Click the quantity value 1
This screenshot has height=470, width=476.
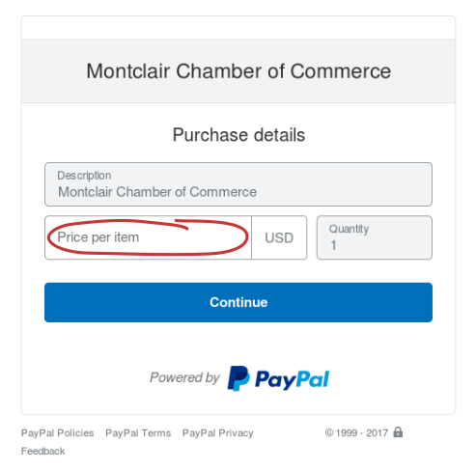333,245
